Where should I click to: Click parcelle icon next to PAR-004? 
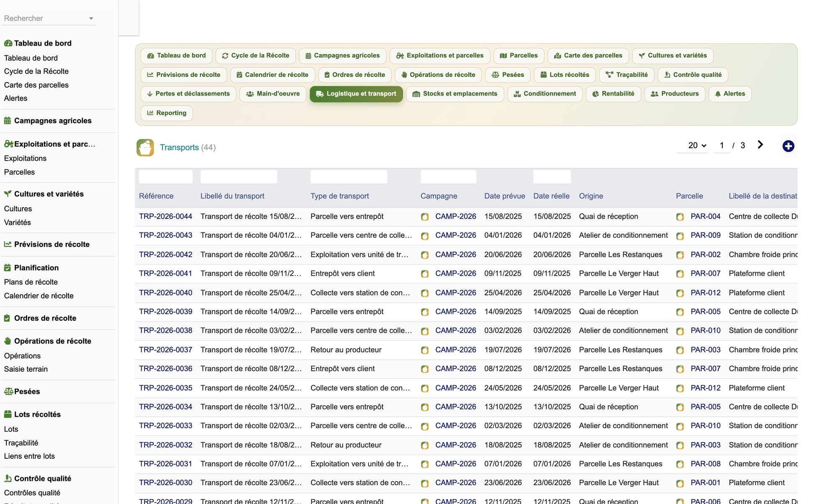tap(680, 217)
